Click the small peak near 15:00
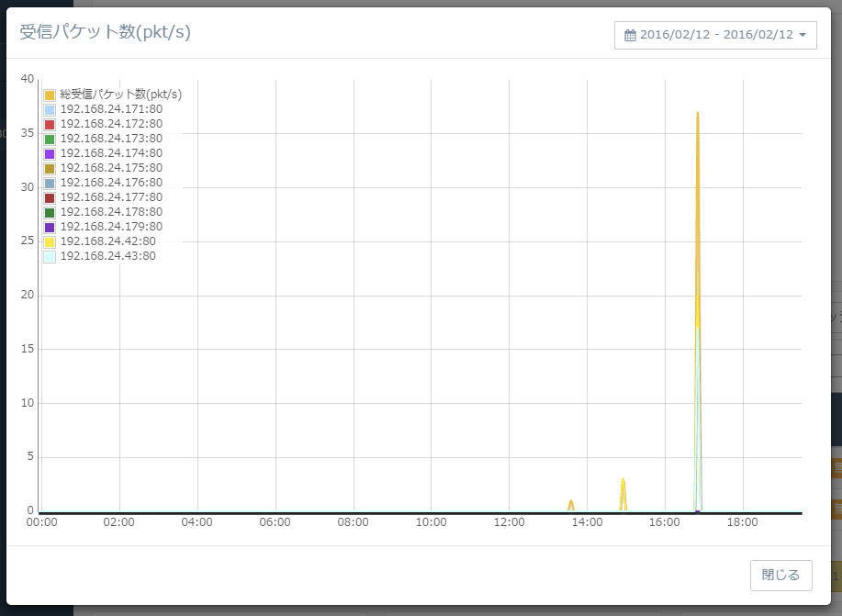 coord(623,480)
